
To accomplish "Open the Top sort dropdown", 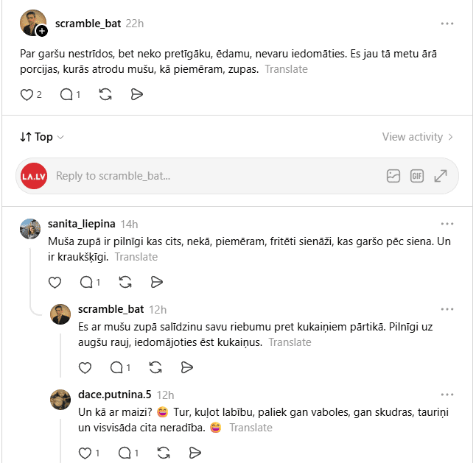I will point(42,137).
